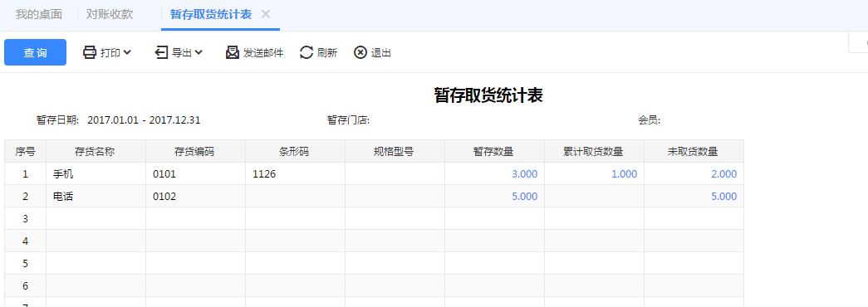Click the 条形码 column header
Viewport: 868px width, 307px height.
click(295, 151)
